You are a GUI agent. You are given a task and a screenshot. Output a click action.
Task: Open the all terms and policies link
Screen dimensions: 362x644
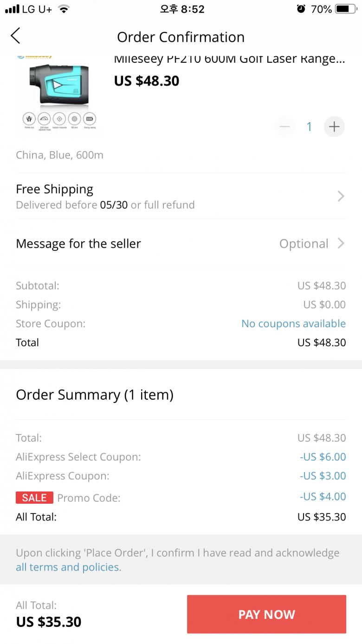point(68,567)
